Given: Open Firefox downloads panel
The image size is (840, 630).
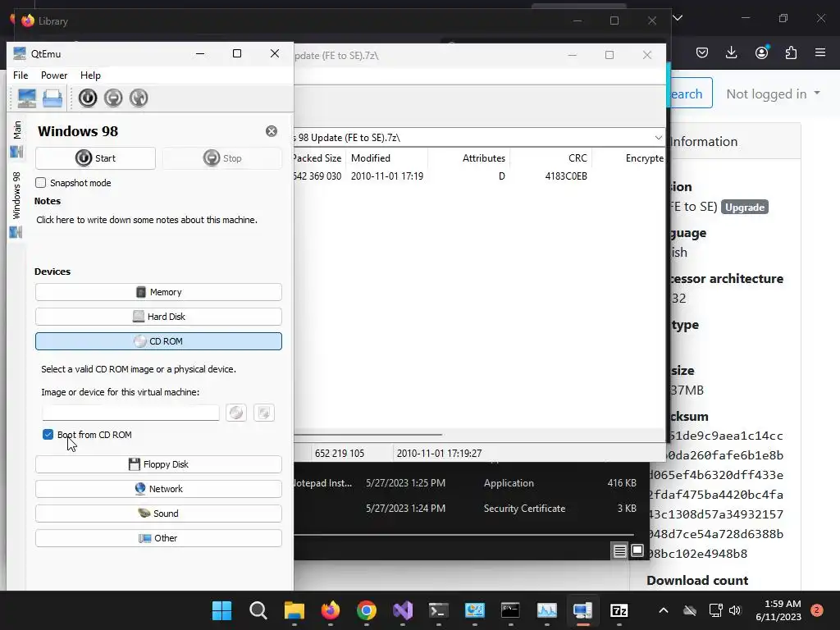Looking at the screenshot, I should 731,52.
